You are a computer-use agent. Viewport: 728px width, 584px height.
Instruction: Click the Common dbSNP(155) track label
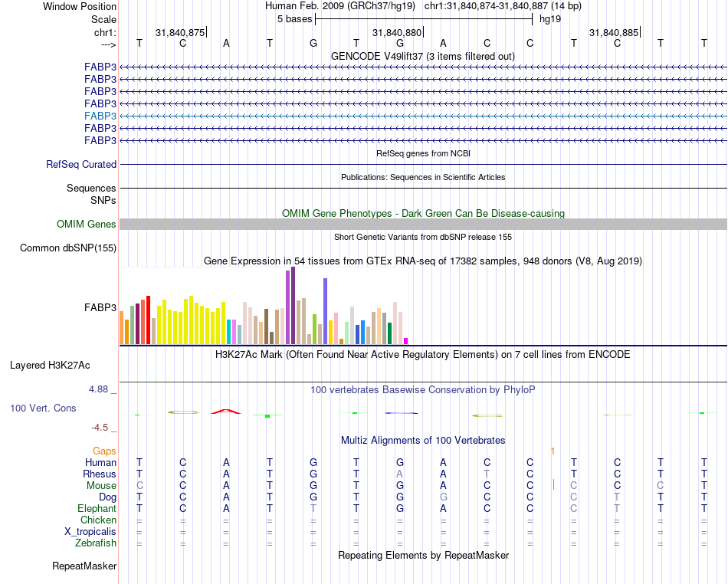pyautogui.click(x=68, y=248)
